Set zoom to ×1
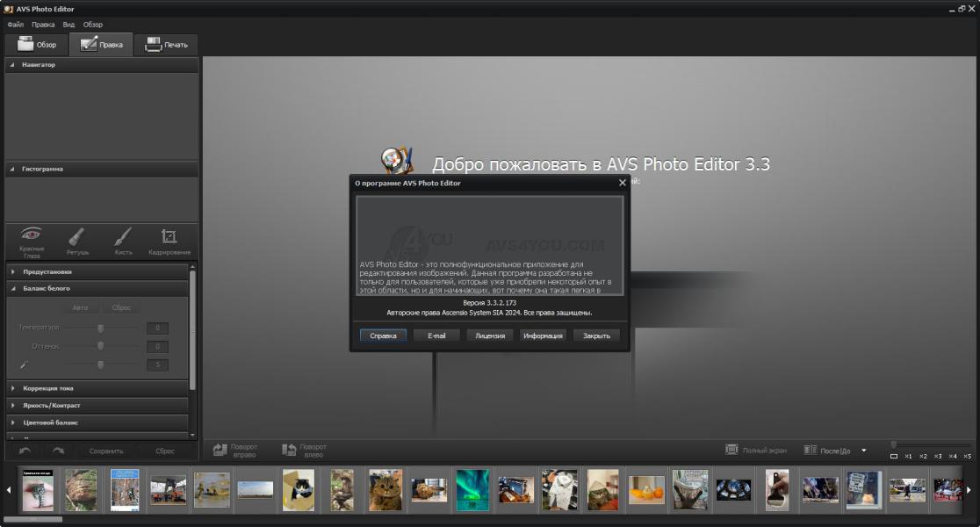The width and height of the screenshot is (980, 527). pos(908,457)
